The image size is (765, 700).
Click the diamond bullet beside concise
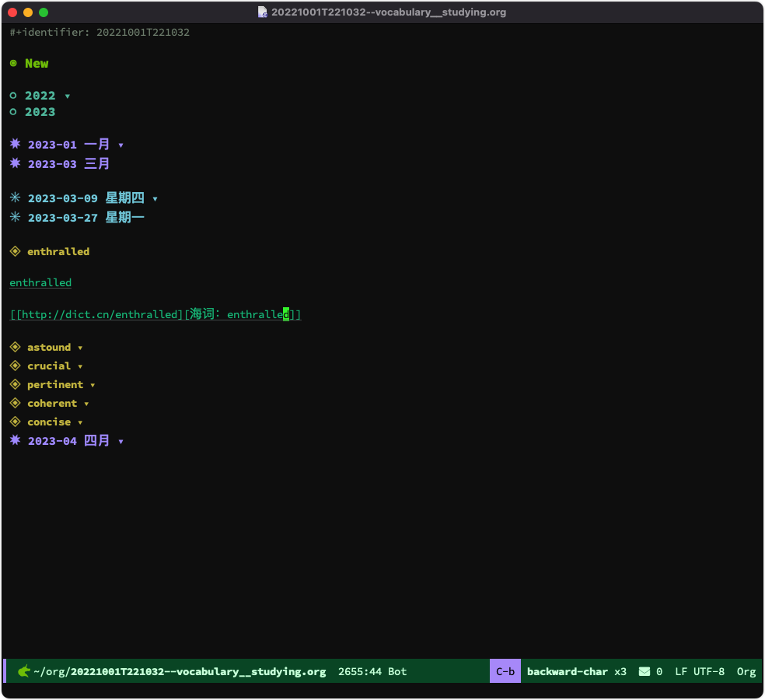[x=15, y=422]
